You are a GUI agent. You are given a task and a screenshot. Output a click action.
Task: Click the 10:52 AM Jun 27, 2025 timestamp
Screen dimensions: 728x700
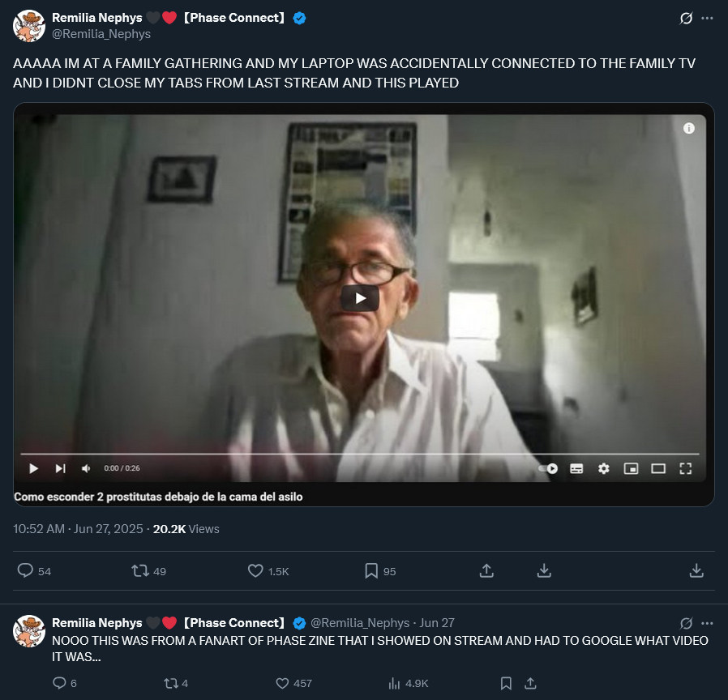click(x=78, y=529)
